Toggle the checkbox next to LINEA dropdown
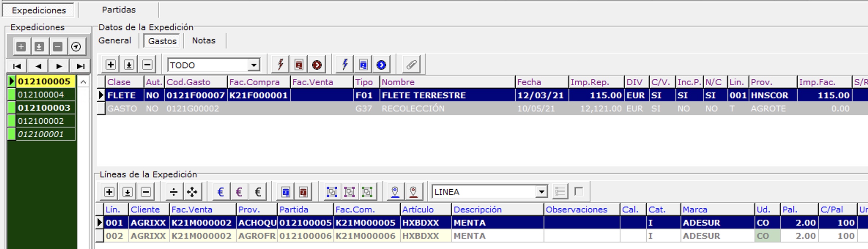868x249 pixels. click(x=579, y=192)
